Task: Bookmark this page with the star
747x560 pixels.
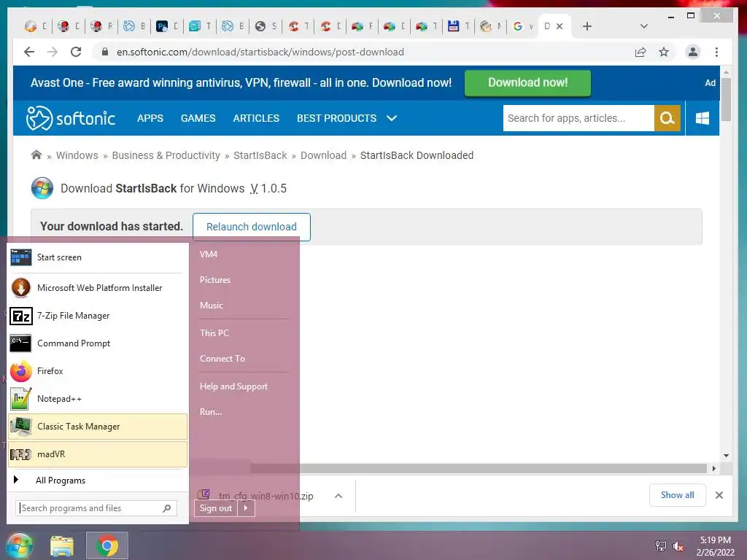Action: click(x=664, y=52)
